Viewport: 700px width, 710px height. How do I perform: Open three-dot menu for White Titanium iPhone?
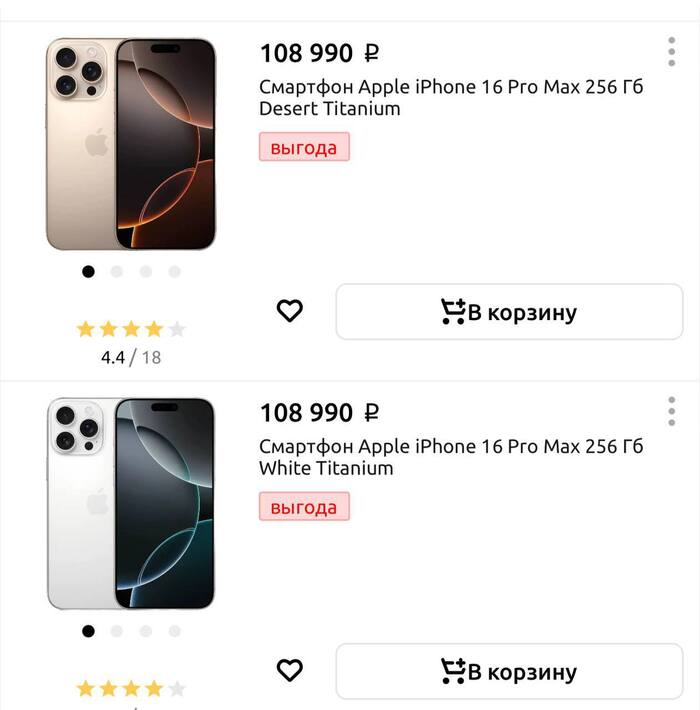pos(672,411)
